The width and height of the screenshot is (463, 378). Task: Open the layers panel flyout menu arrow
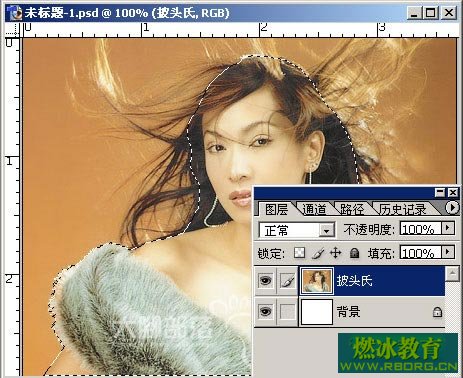[x=452, y=208]
